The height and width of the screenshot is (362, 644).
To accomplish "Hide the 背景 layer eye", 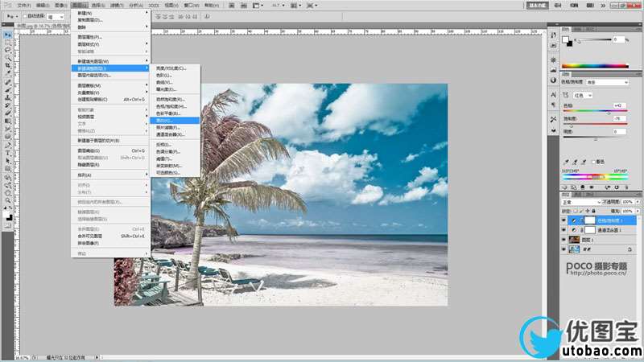I will coord(564,249).
